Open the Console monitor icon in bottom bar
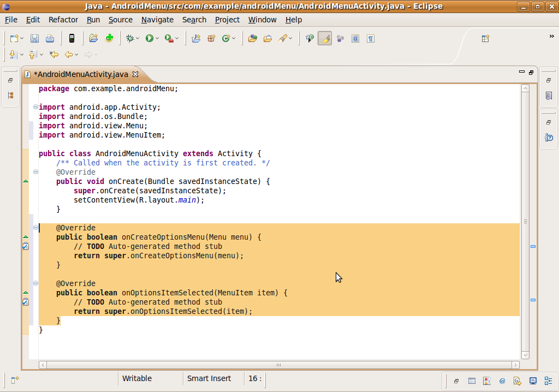The height and width of the screenshot is (392, 559). pyautogui.click(x=533, y=381)
